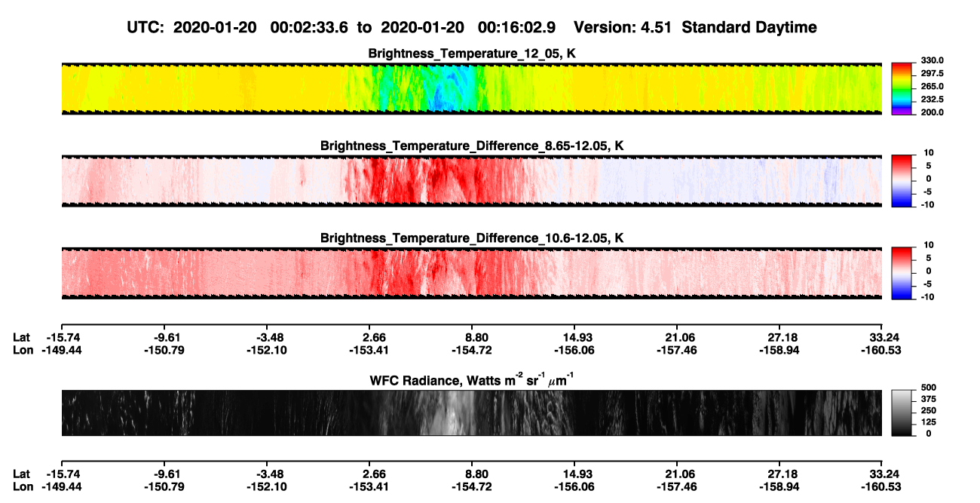Click longitude -160.53 under the WFC Radiance panel
The image size is (980, 503).
pyautogui.click(x=882, y=487)
